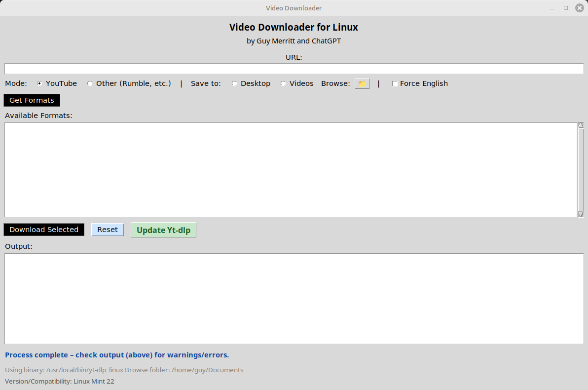The height and width of the screenshot is (390, 588).
Task: Click 'by Guy Merritt and ChatGPT' subtitle
Action: (294, 41)
